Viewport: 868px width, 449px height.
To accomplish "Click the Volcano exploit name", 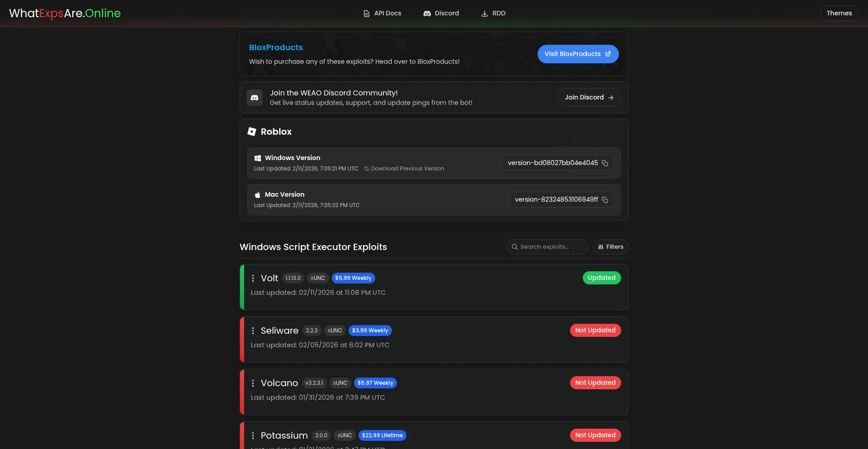I will (279, 383).
